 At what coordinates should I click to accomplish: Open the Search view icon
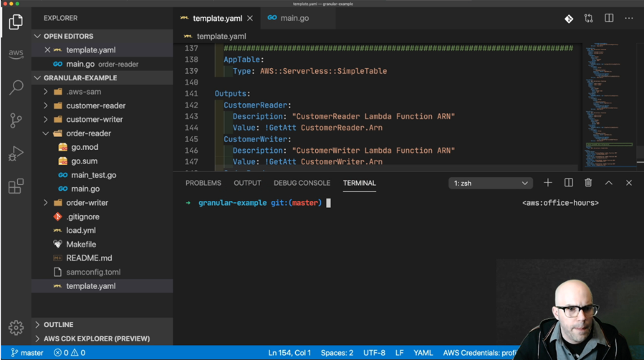[16, 87]
